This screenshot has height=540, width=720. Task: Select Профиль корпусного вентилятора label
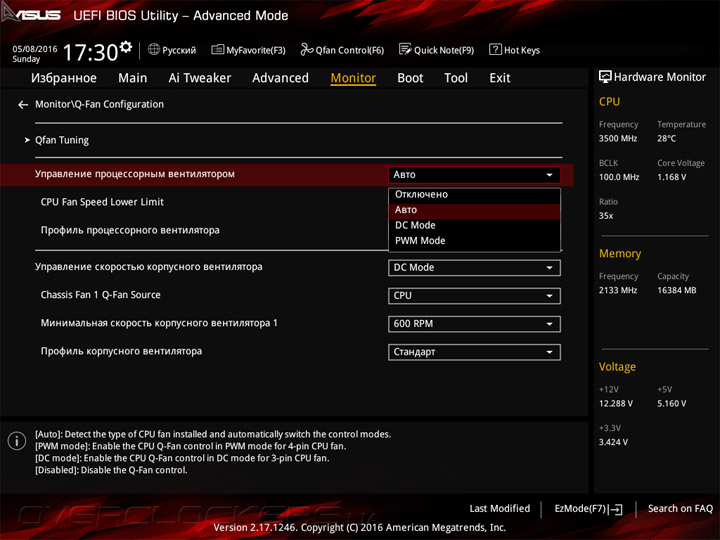click(x=121, y=351)
